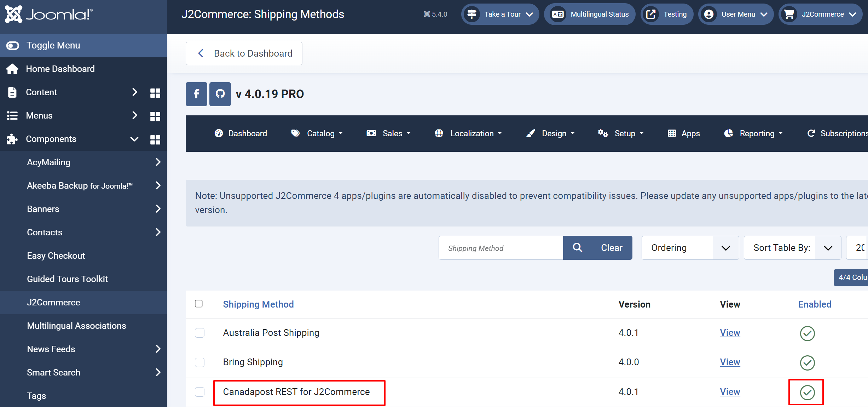Click the Joomla 5.4.0 version indicator
The image size is (868, 407).
pos(435,14)
